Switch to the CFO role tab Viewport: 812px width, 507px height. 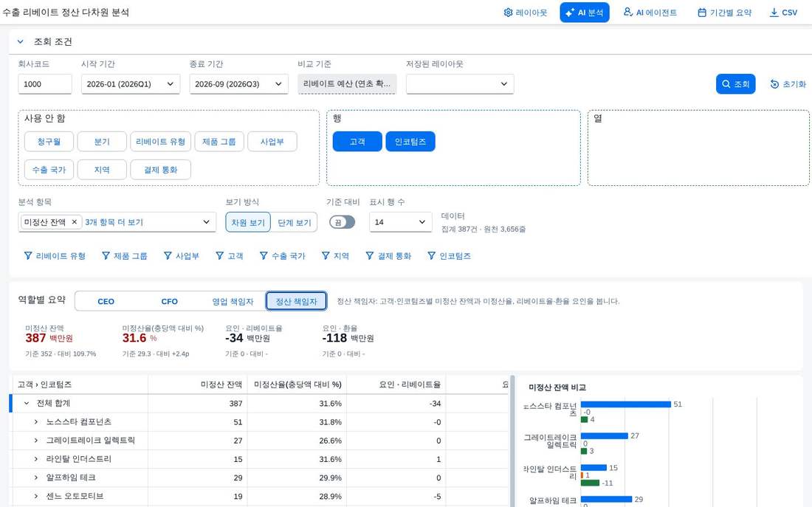pos(169,301)
